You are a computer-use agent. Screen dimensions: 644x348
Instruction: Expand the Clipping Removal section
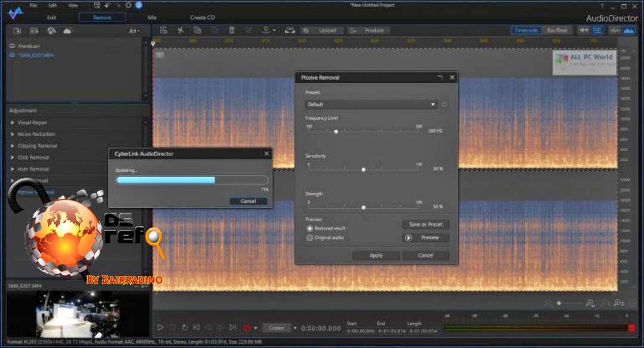13,145
